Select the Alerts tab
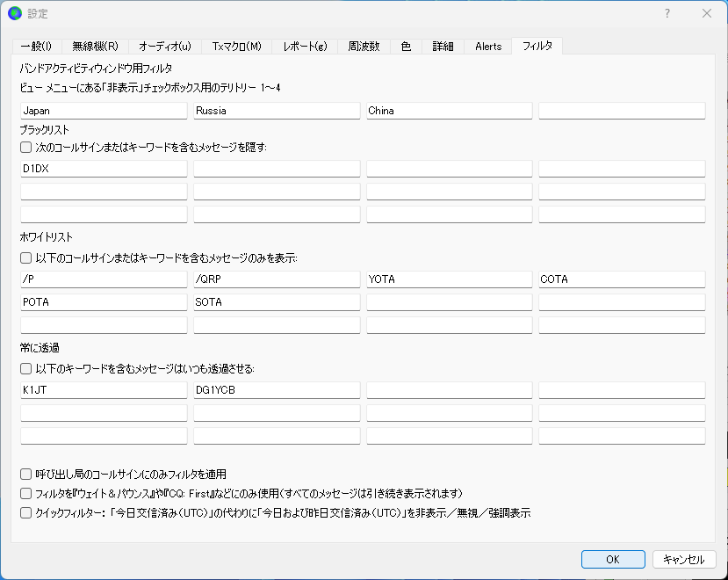Screen dimensions: 728x580 click(x=488, y=47)
